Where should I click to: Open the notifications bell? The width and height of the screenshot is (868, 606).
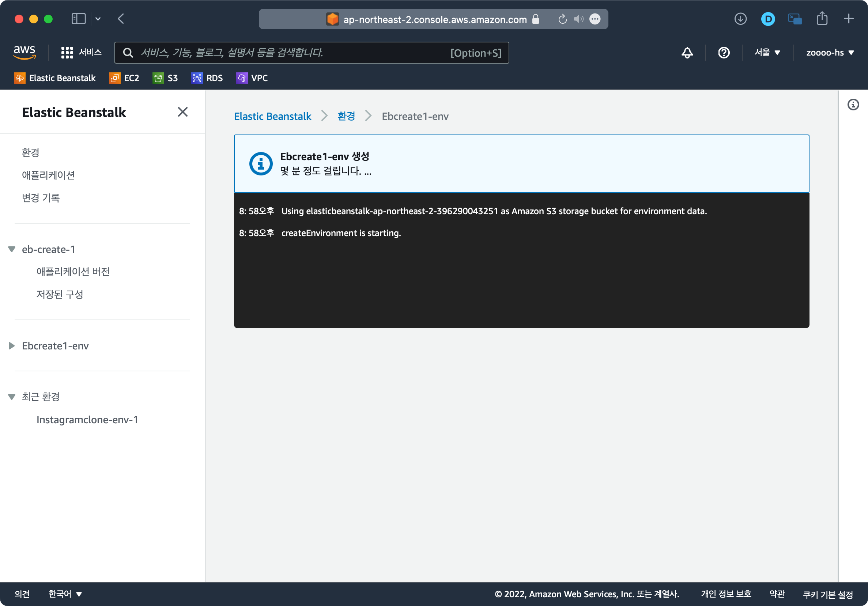coord(687,53)
